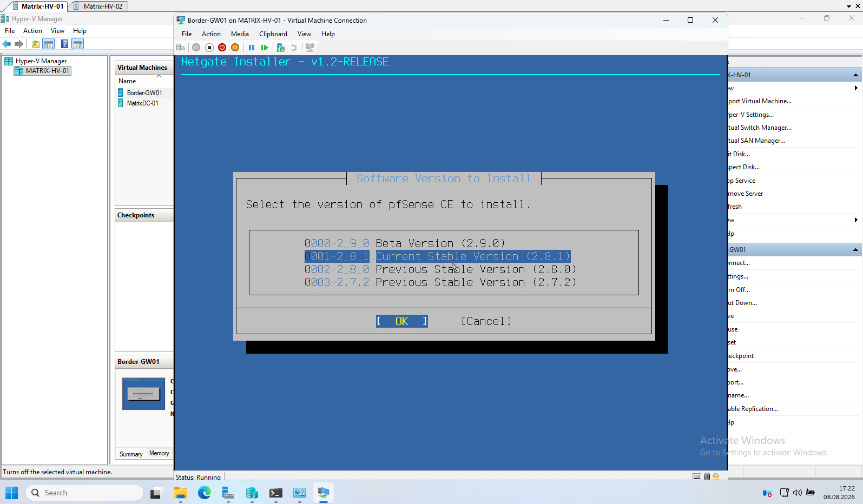Open Server Manager from the taskbar
Image resolution: width=863 pixels, height=504 pixels.
pyautogui.click(x=228, y=493)
